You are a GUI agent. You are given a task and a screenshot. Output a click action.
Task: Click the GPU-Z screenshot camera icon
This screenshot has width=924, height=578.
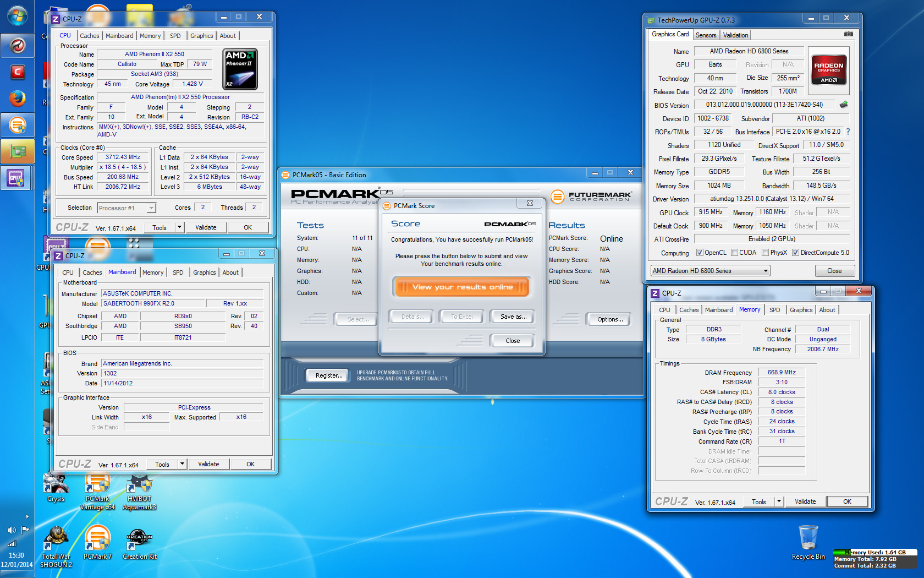point(849,34)
